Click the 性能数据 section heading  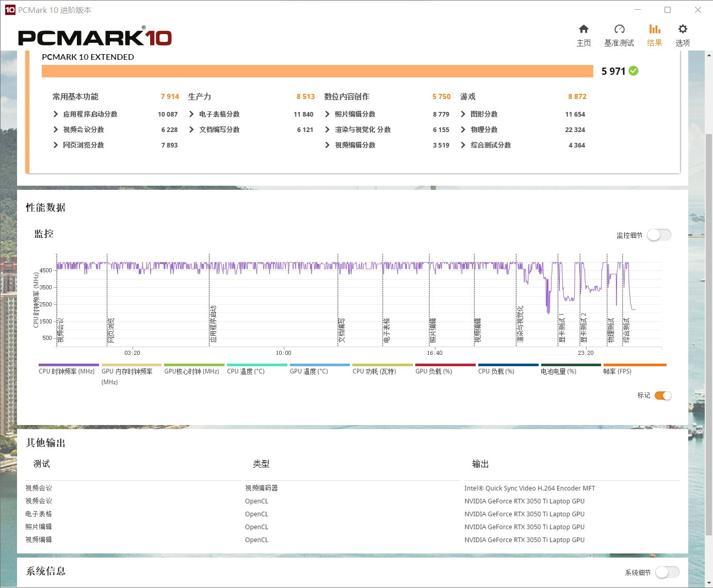point(46,207)
